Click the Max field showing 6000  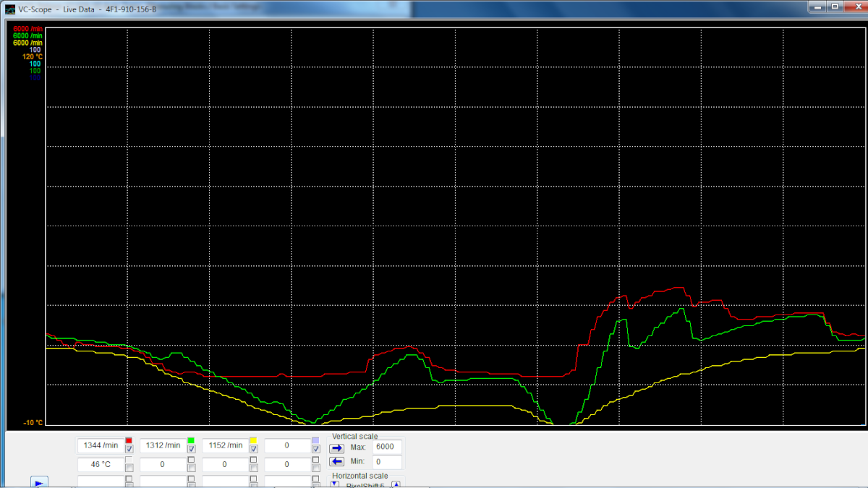[x=387, y=448]
